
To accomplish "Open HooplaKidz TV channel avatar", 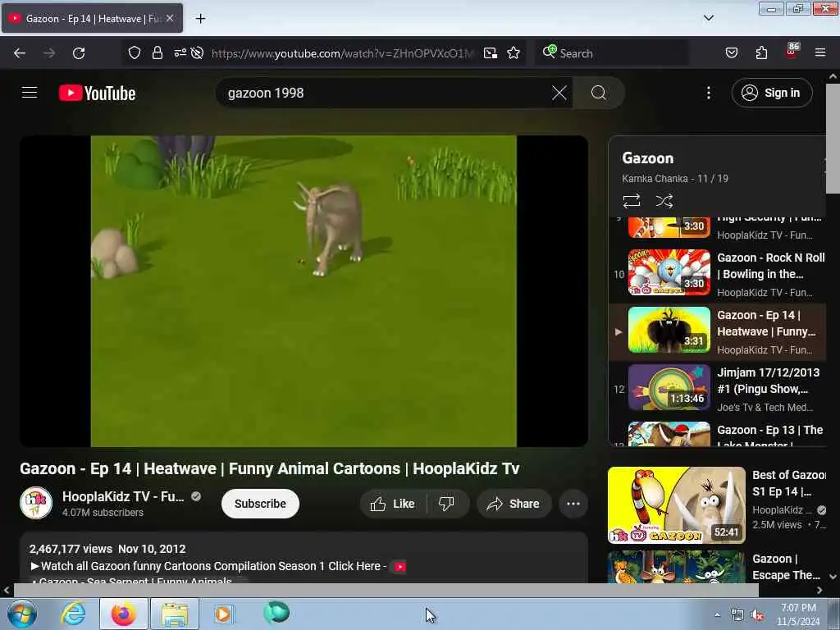I will point(36,503).
